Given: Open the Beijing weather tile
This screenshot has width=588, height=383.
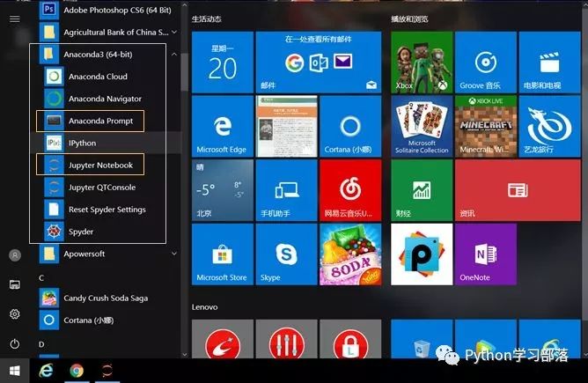Looking at the screenshot, I should (223, 190).
